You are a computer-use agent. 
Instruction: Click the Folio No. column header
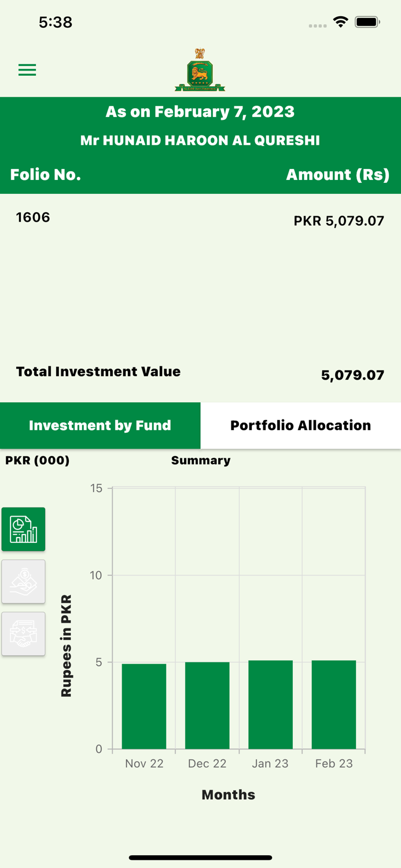pos(46,174)
